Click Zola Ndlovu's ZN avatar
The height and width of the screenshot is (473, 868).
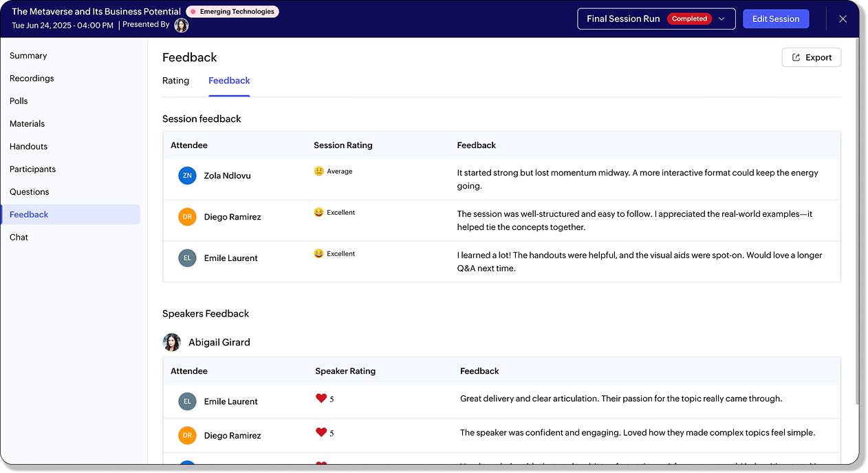click(187, 176)
